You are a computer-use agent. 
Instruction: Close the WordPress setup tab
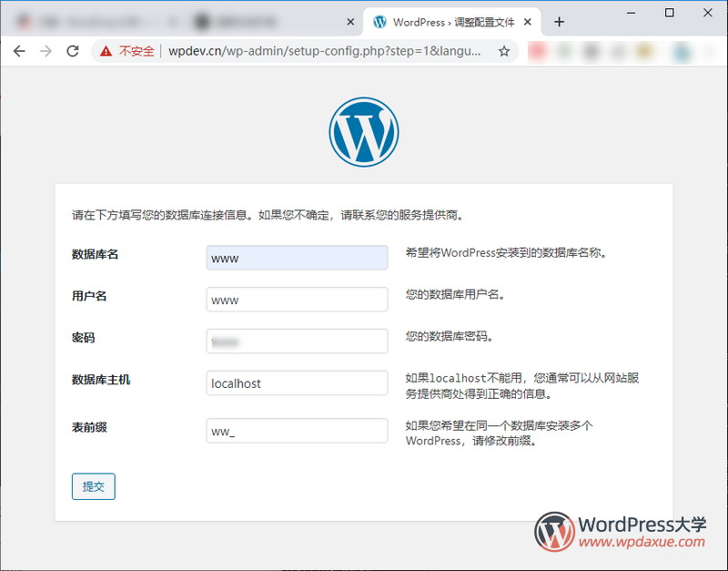coord(530,22)
